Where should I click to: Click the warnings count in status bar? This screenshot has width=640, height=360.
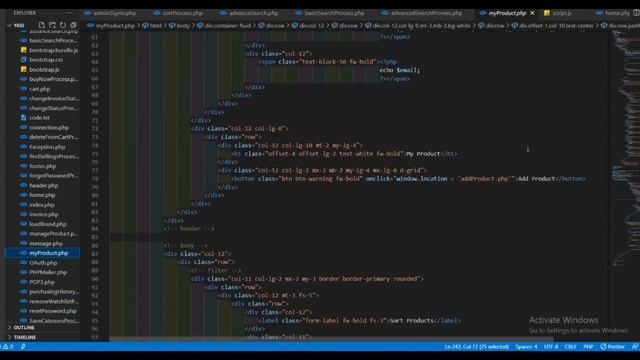[7, 347]
